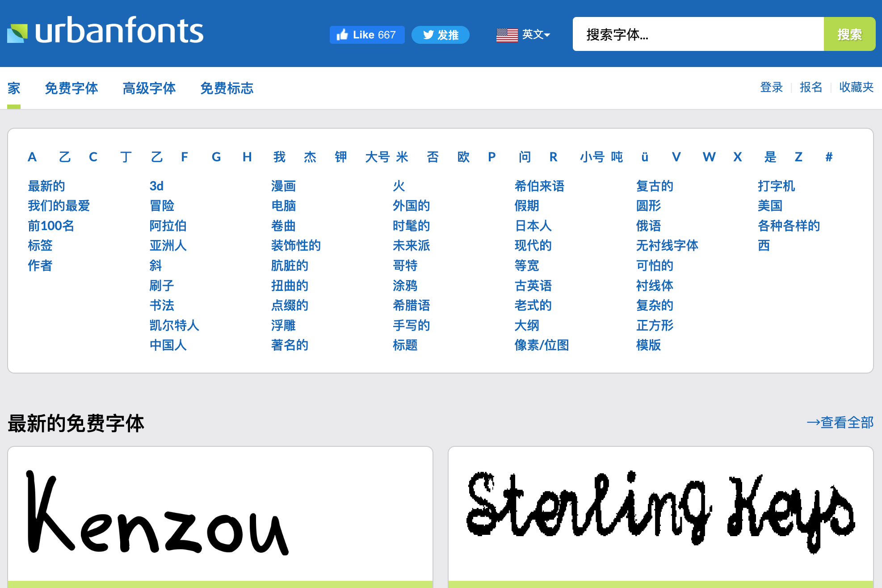
Task: Open the 复古的 retro category
Action: pyautogui.click(x=655, y=186)
